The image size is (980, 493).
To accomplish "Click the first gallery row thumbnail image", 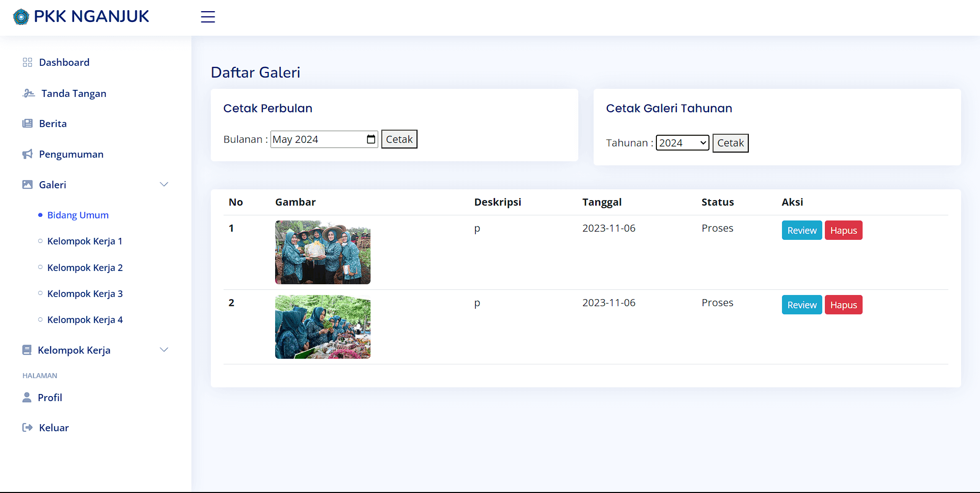I will 323,252.
